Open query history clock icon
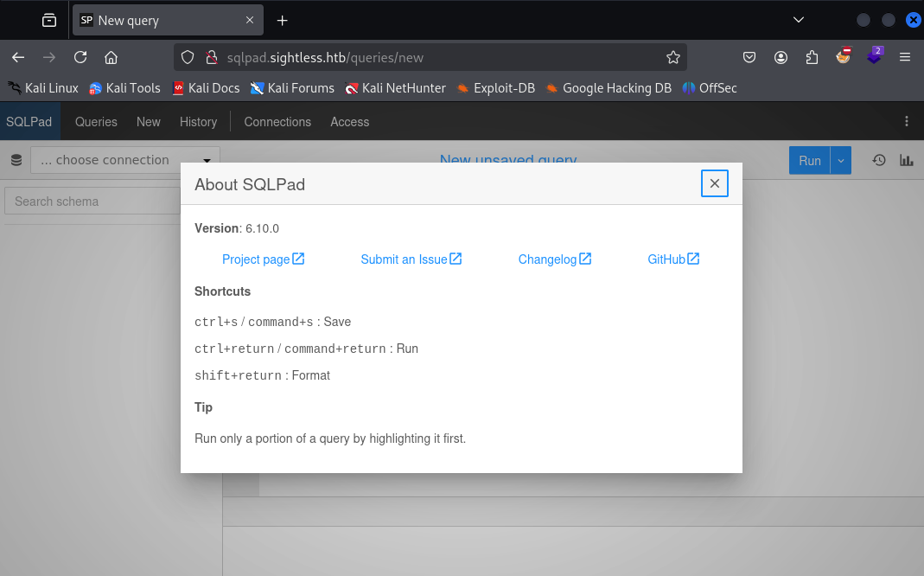 879,160
